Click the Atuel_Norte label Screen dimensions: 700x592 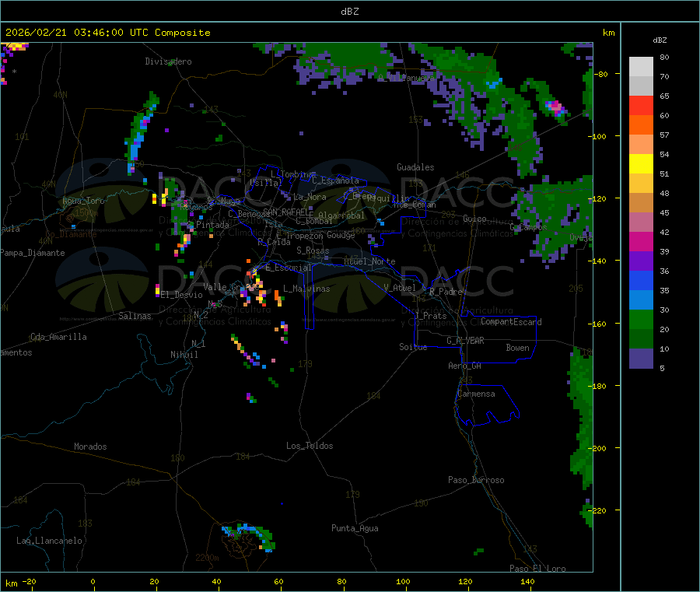coord(369,261)
